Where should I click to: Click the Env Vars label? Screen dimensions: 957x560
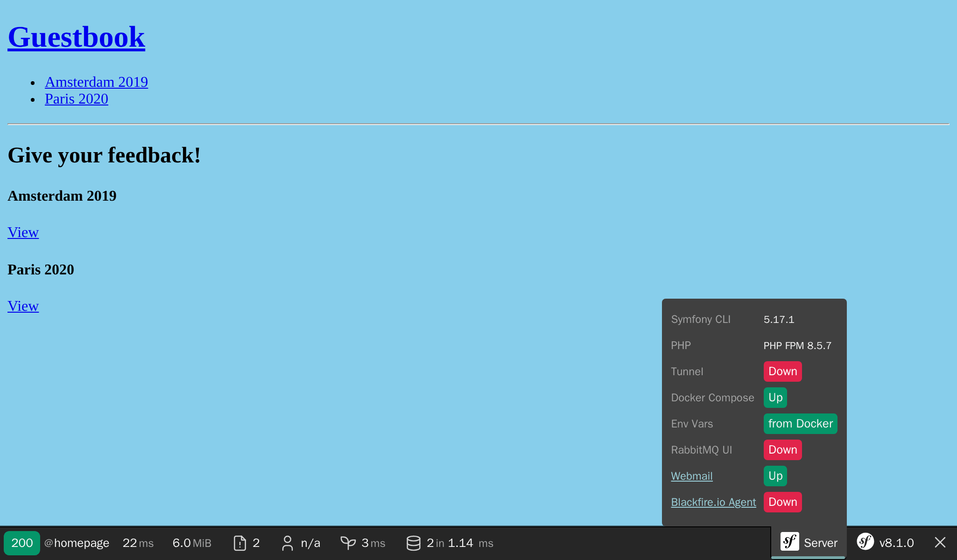tap(692, 424)
